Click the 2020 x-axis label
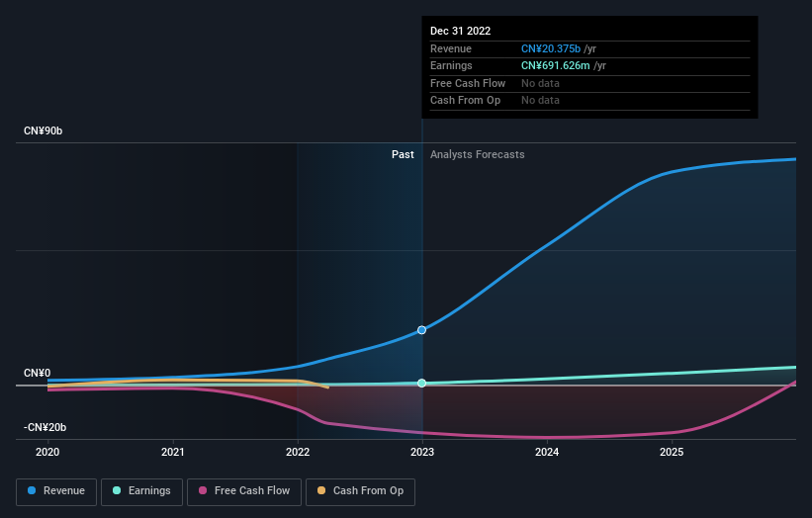 click(47, 452)
